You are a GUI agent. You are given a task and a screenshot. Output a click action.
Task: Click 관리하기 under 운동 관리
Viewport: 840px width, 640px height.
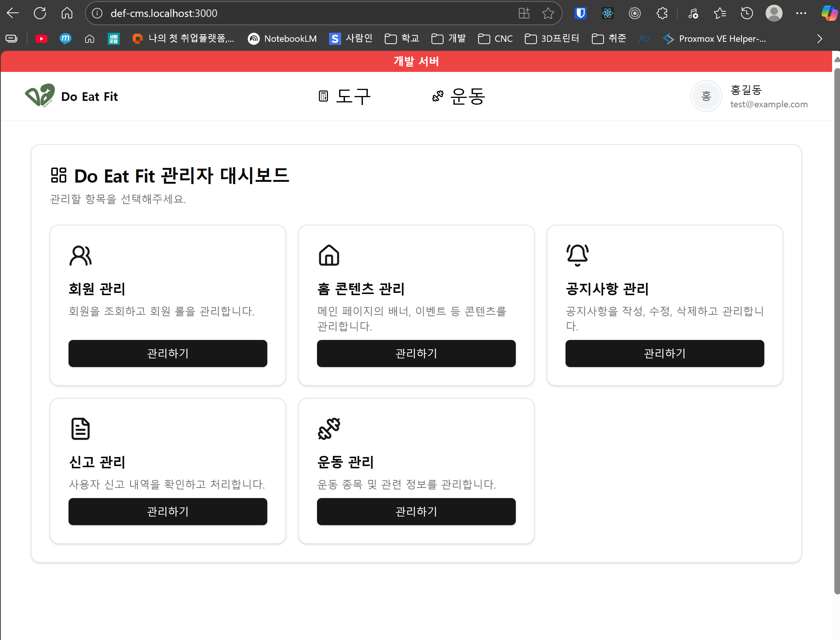[x=416, y=511]
